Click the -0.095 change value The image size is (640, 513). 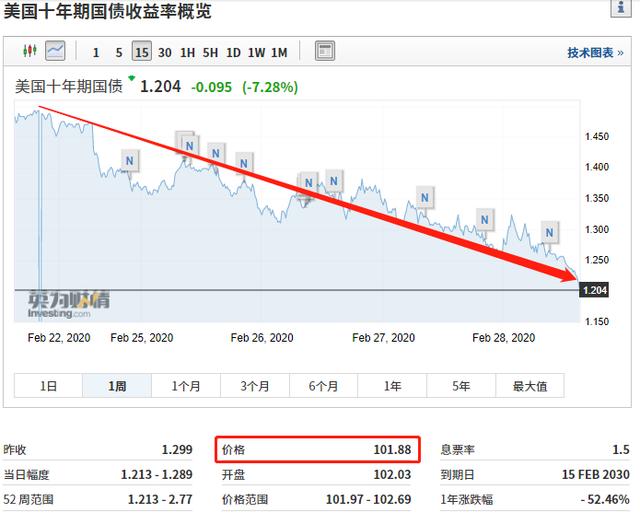click(211, 87)
